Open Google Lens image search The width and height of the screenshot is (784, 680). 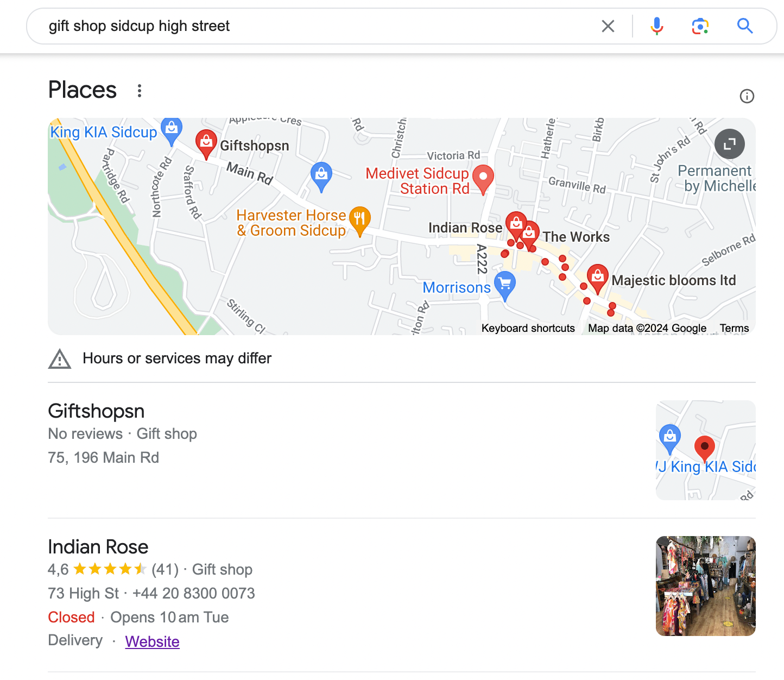pyautogui.click(x=700, y=26)
